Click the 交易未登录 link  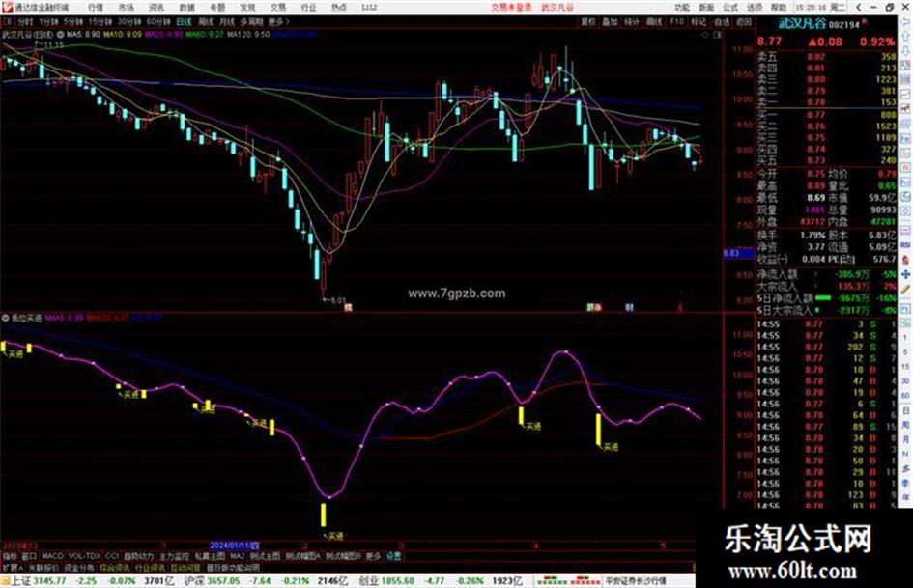coord(511,8)
